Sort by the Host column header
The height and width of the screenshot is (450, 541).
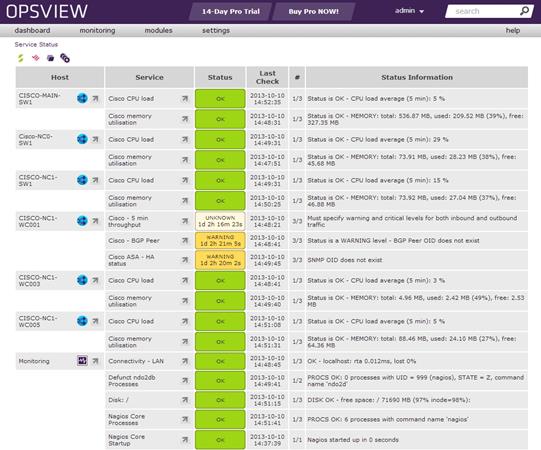(x=60, y=77)
